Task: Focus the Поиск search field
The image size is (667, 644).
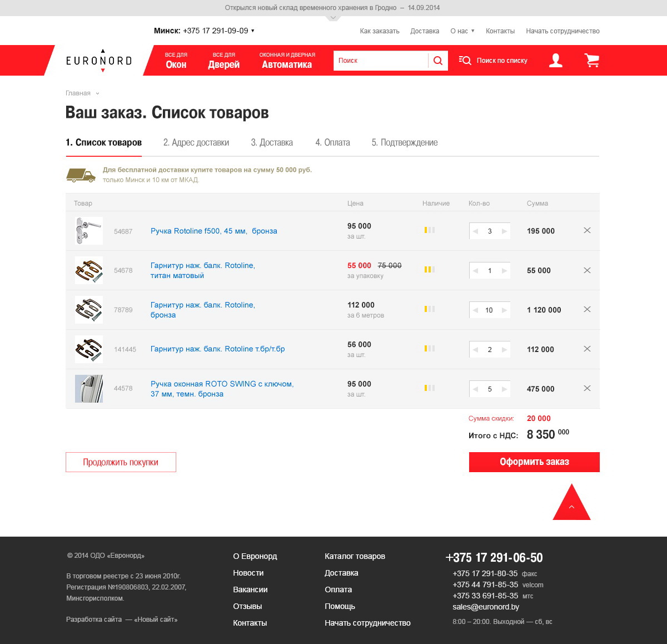Action: [x=381, y=61]
